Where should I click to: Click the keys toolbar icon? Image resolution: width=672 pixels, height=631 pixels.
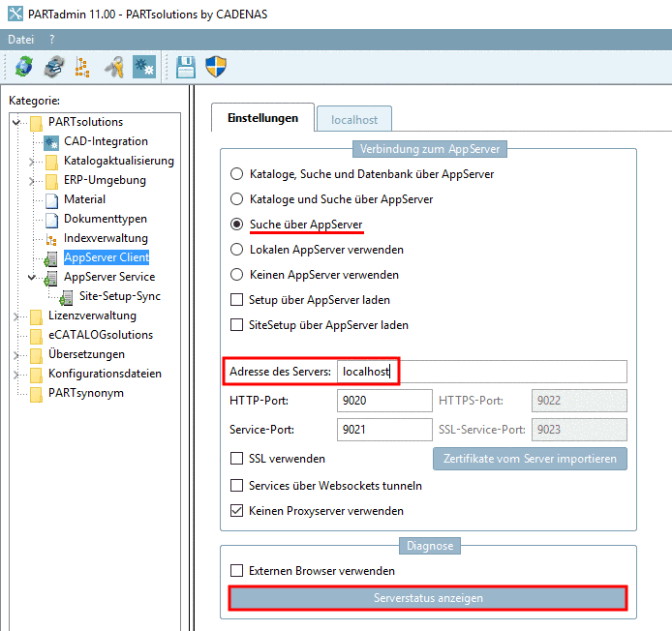tap(114, 67)
